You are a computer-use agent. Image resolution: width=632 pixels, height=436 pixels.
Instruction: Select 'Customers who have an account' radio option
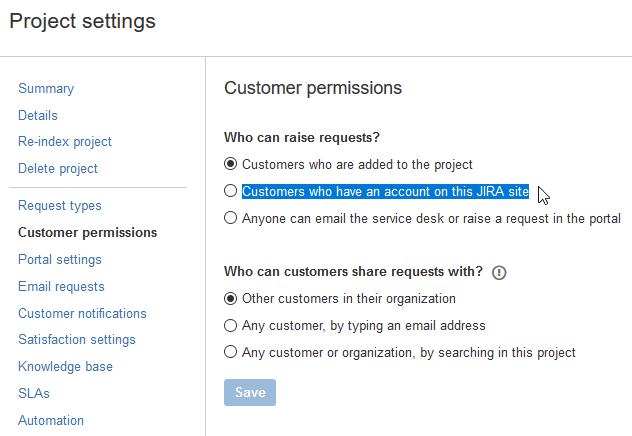point(231,191)
